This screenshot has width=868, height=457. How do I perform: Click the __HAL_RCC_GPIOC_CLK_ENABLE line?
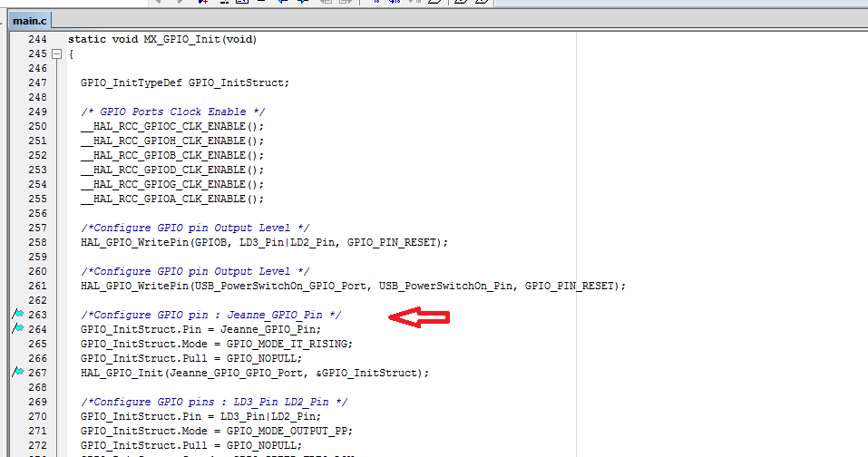tap(172, 126)
